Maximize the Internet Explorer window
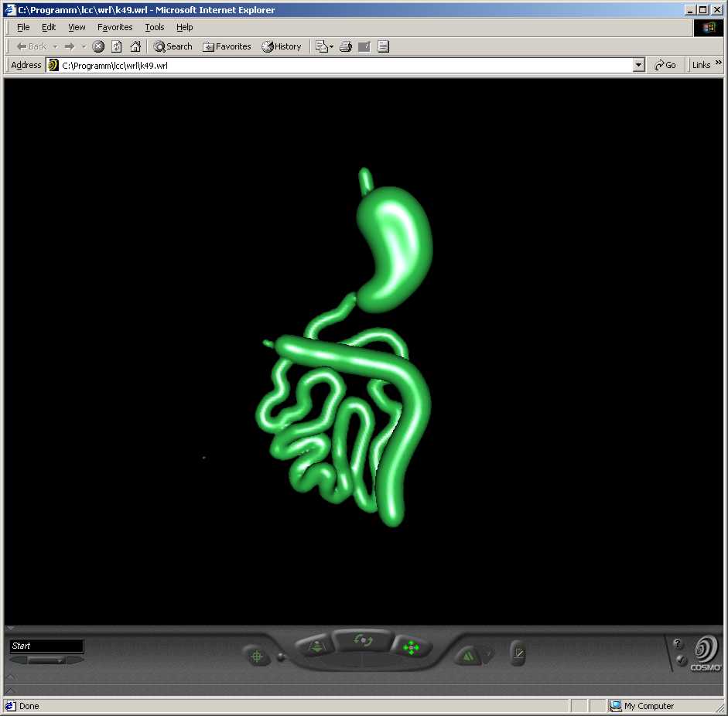Image resolution: width=728 pixels, height=716 pixels. click(x=703, y=10)
